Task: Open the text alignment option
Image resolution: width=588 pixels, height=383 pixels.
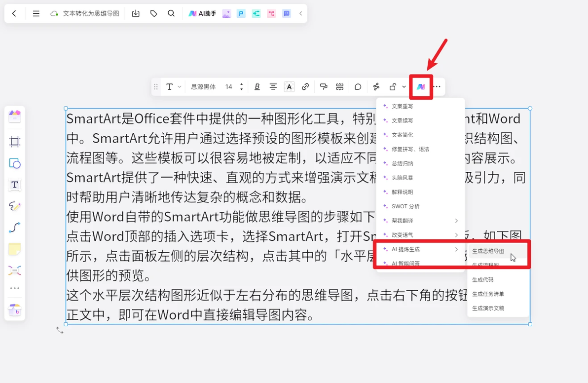Action: (273, 87)
